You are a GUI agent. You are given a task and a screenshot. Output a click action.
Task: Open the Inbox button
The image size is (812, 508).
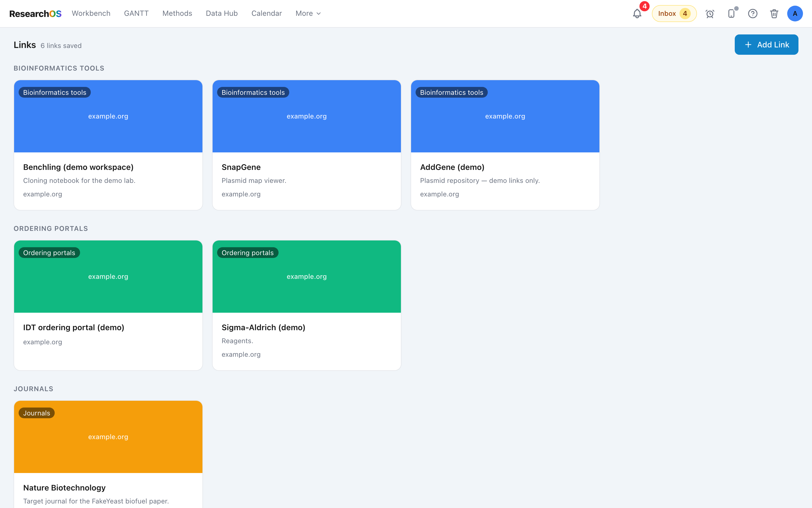coord(674,14)
